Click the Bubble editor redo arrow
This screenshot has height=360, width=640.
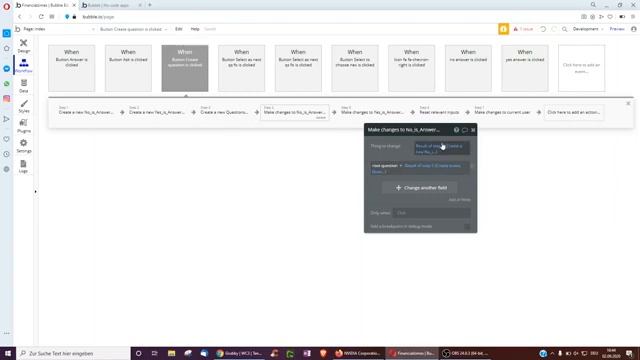(554, 29)
